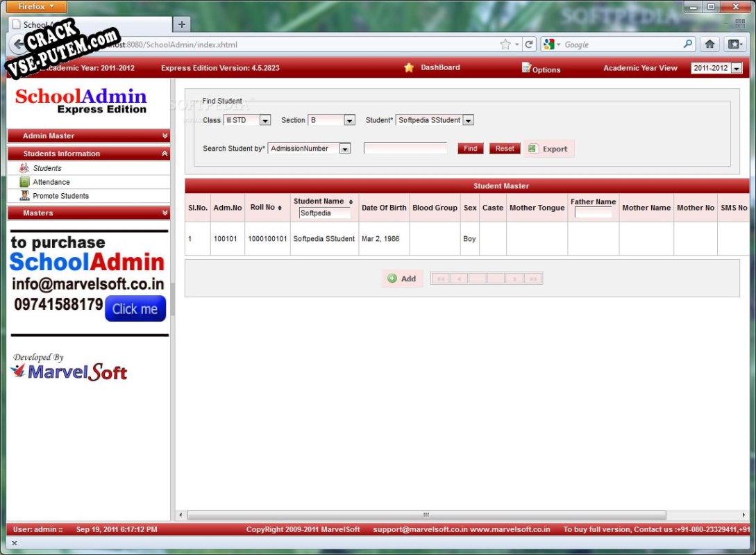Click the green Add plus icon
The image size is (756, 555).
(x=392, y=279)
